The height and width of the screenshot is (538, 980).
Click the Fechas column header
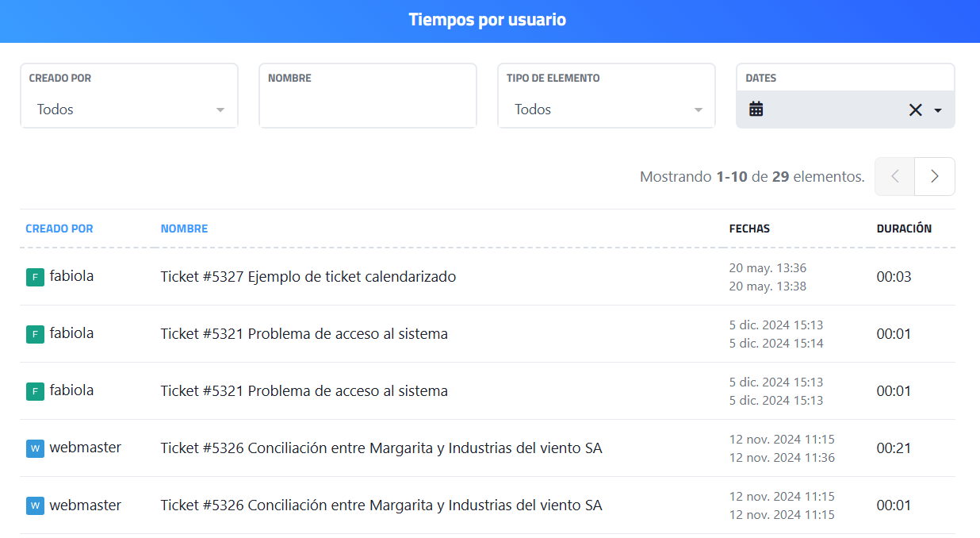click(749, 229)
